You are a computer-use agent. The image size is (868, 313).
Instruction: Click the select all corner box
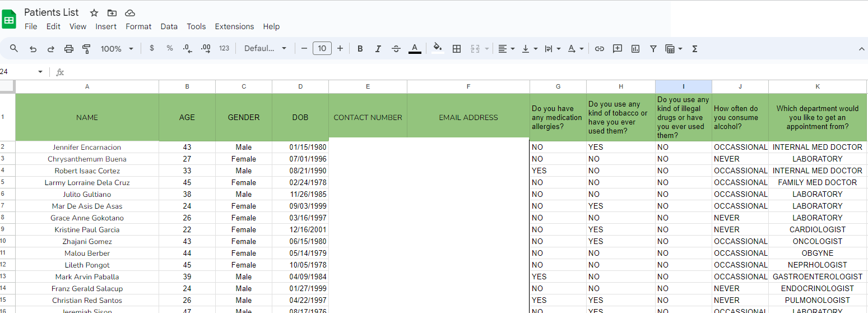(7, 86)
